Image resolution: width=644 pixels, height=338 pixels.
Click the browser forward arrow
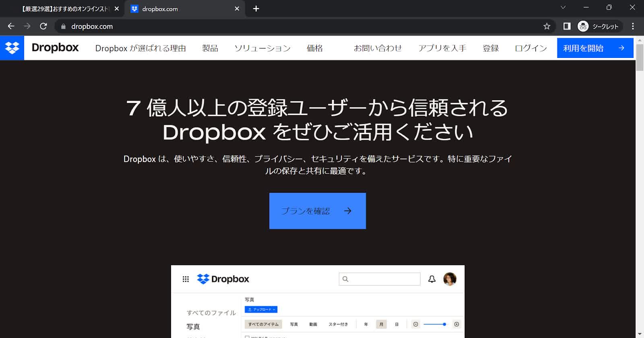pos(27,26)
